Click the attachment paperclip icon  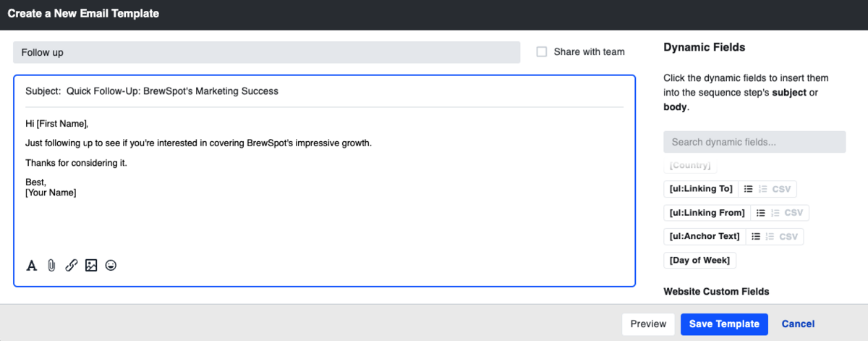tap(51, 266)
